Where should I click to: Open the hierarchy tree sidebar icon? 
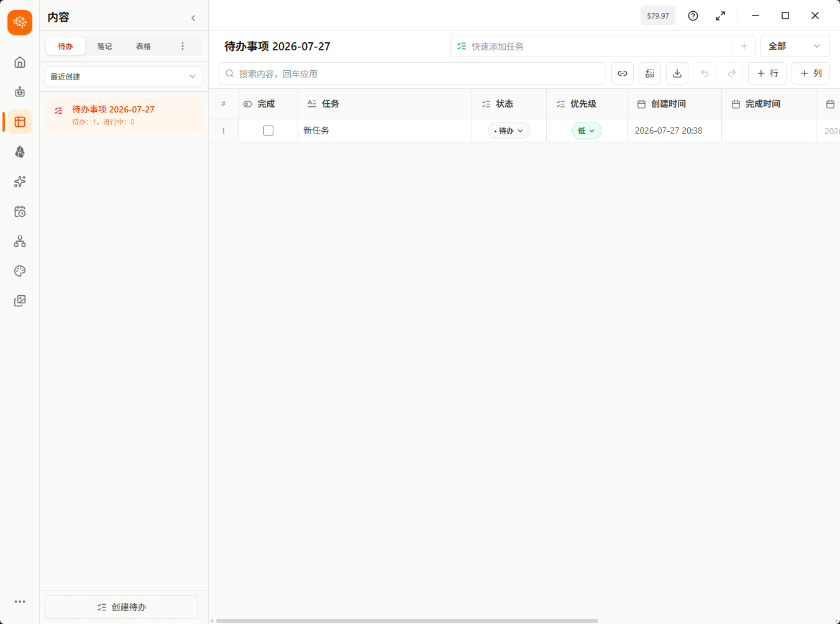coord(20,241)
